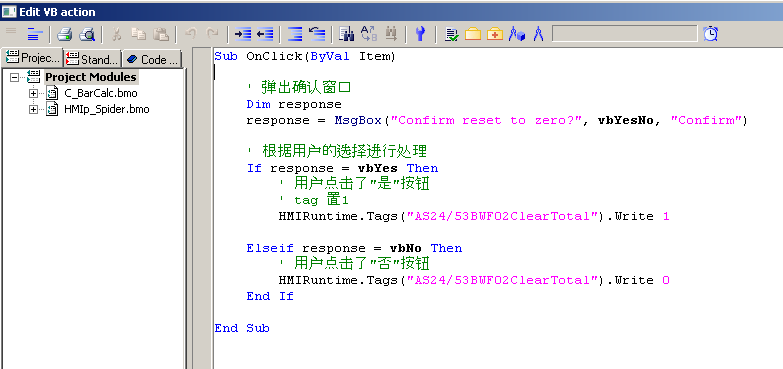The height and width of the screenshot is (369, 783).
Task: Click the 根据用户的选择进行处理 comment line
Action: coord(337,152)
